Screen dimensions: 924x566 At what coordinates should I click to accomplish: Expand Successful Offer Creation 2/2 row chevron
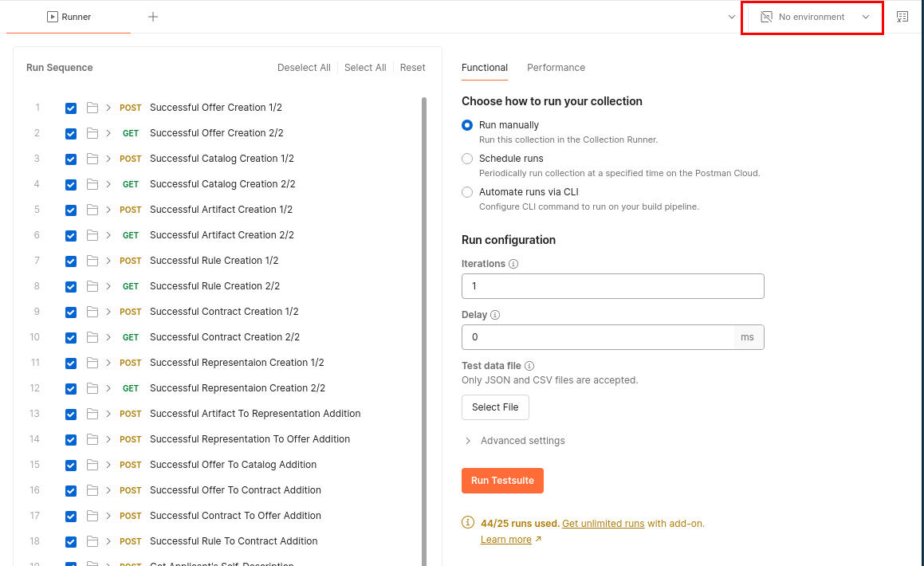pos(108,133)
